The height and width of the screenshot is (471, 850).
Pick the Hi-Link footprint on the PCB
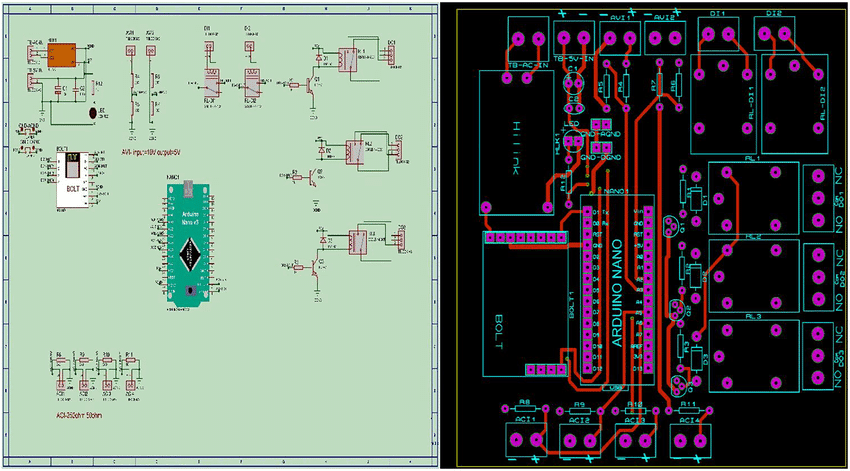click(x=517, y=140)
